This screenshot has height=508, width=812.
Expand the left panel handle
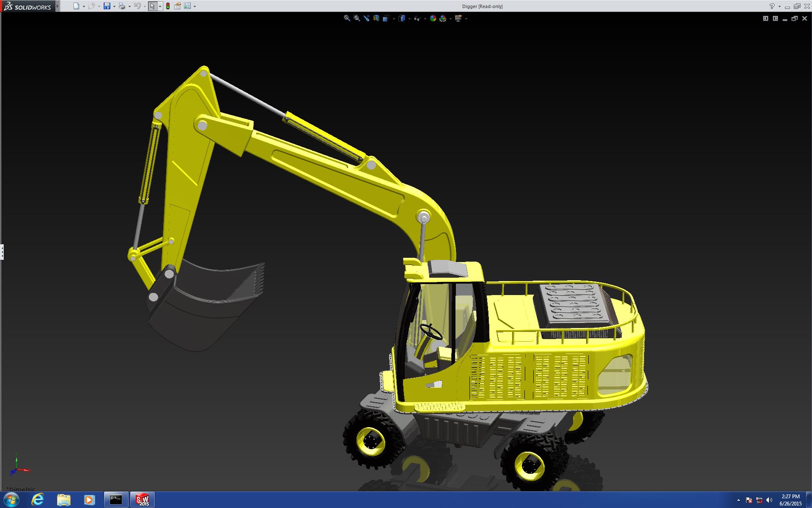click(x=2, y=252)
